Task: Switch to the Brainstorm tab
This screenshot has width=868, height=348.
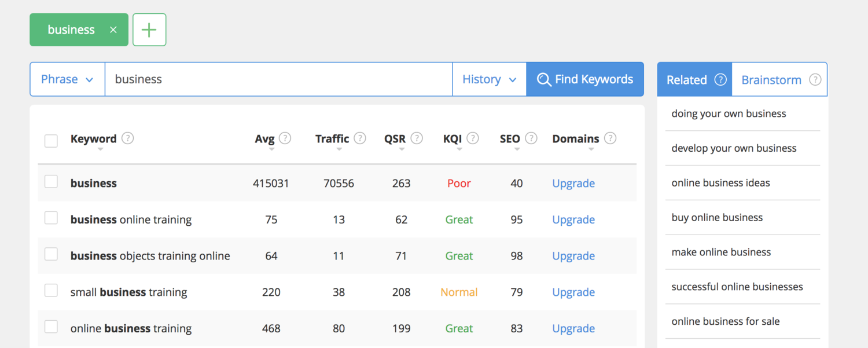Action: tap(779, 79)
